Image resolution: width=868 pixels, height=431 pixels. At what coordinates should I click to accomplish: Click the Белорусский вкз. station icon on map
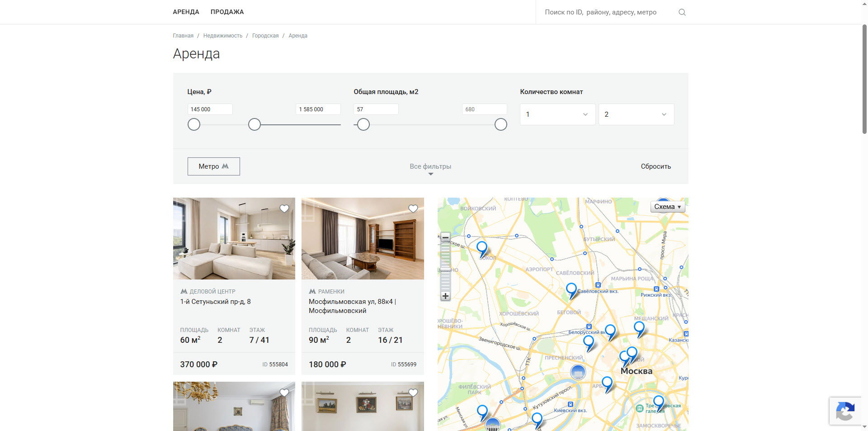click(589, 327)
